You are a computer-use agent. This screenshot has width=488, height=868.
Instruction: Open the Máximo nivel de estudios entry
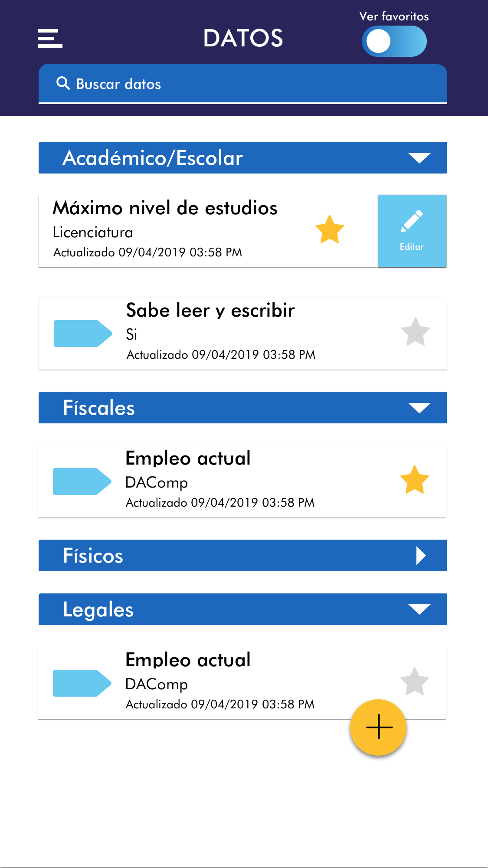174,230
